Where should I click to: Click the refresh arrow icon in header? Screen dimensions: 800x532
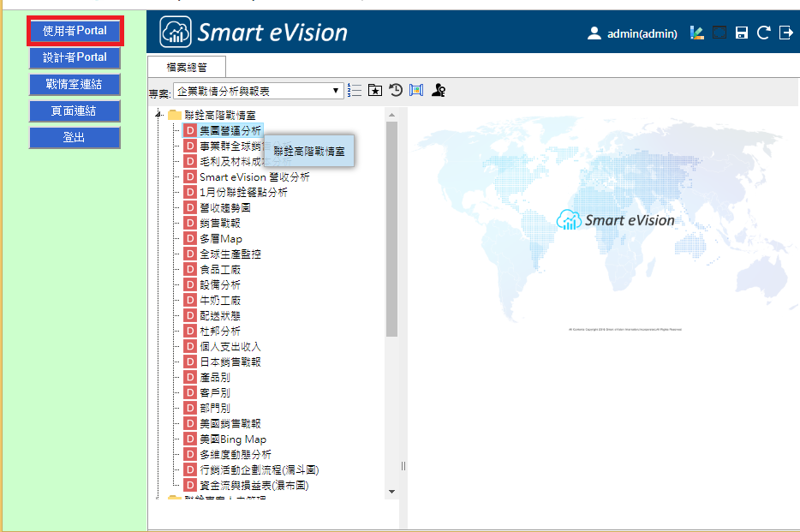point(763,33)
